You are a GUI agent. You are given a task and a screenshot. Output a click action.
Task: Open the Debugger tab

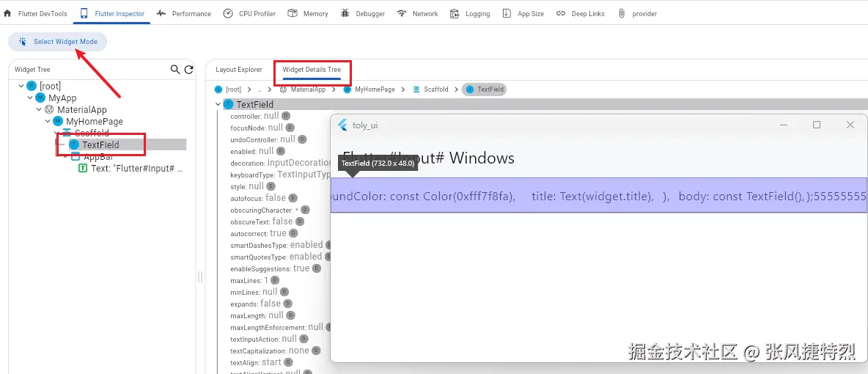coord(363,13)
